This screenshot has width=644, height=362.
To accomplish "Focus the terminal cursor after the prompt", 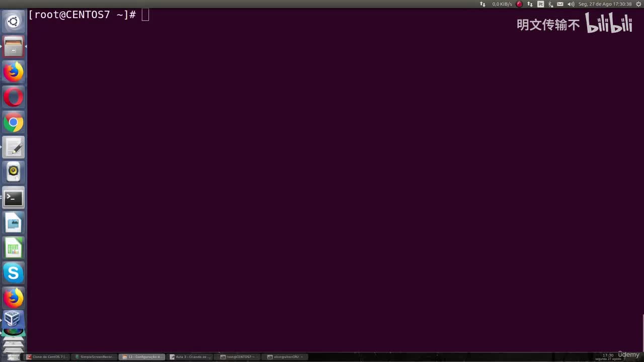I will [145, 15].
